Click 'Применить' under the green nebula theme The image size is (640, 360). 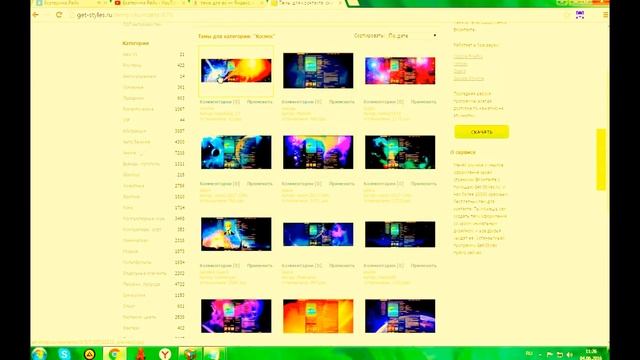pos(424,184)
